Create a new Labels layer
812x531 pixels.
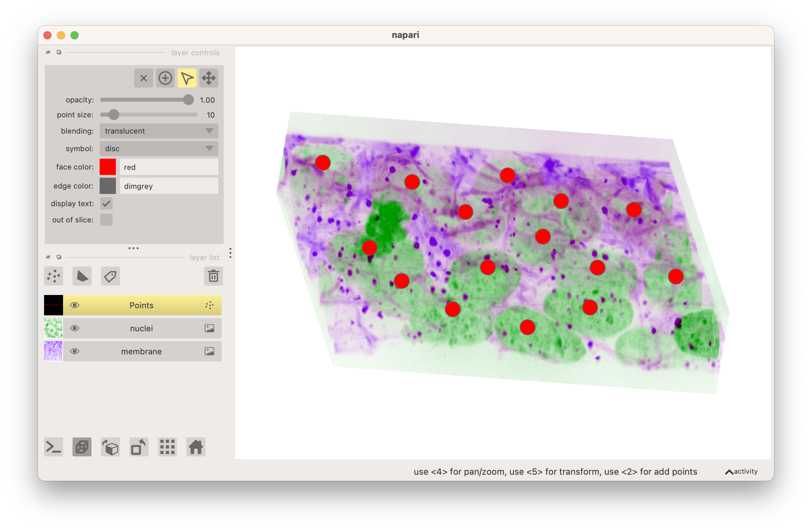[110, 276]
